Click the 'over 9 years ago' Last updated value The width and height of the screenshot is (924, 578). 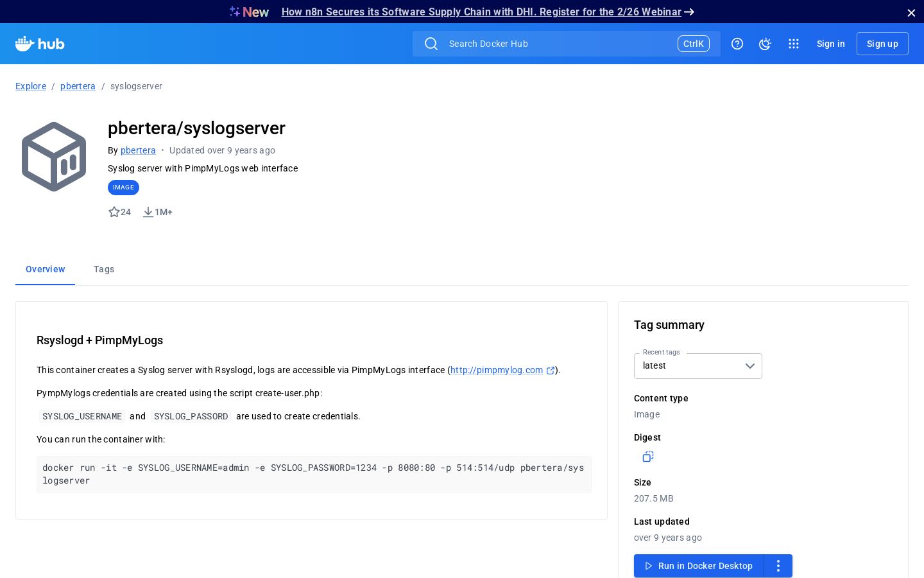pos(668,538)
